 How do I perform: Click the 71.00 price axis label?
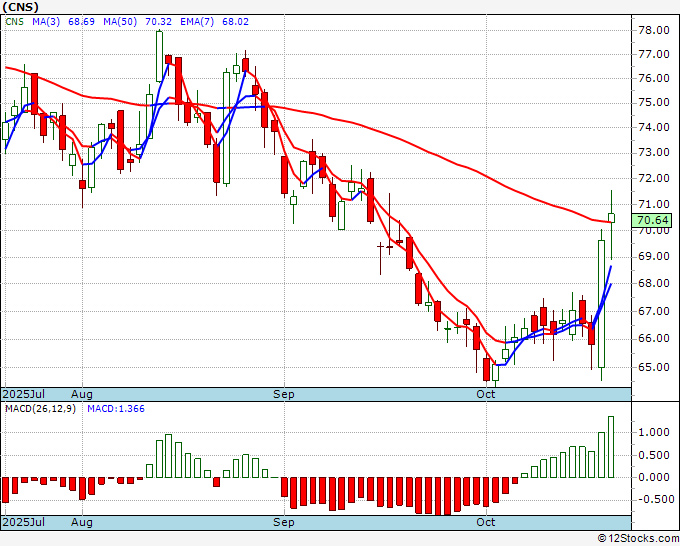654,204
